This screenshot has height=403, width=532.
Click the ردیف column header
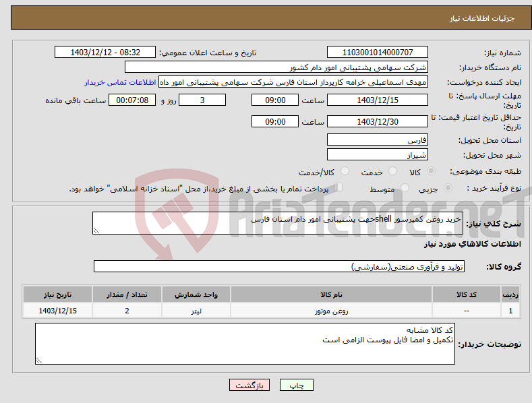pyautogui.click(x=510, y=294)
